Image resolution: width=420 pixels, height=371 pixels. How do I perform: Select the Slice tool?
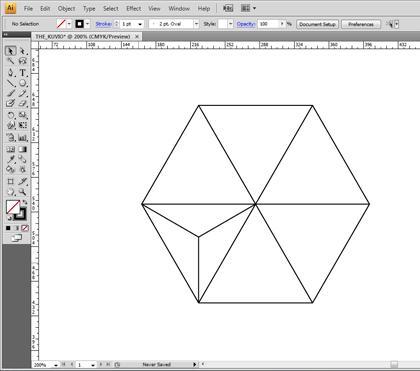pos(22,181)
